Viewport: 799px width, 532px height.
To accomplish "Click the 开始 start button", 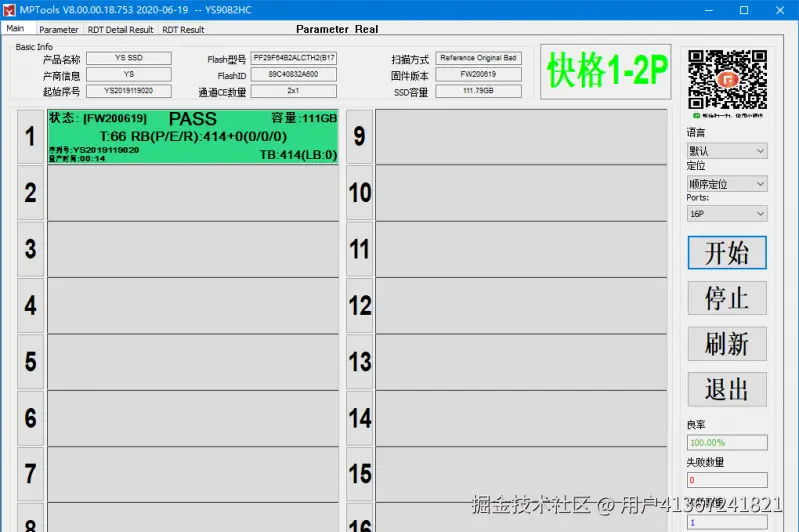I will tap(727, 252).
